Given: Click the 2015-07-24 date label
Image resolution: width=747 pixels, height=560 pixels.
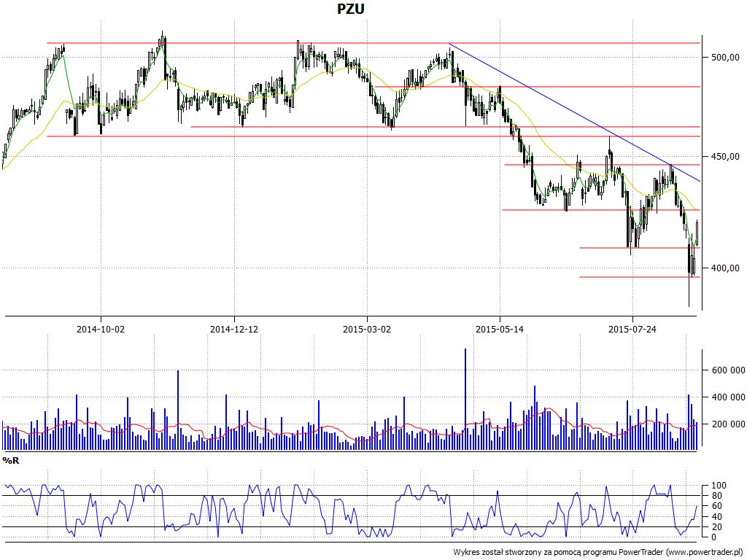Looking at the screenshot, I should pyautogui.click(x=632, y=329).
